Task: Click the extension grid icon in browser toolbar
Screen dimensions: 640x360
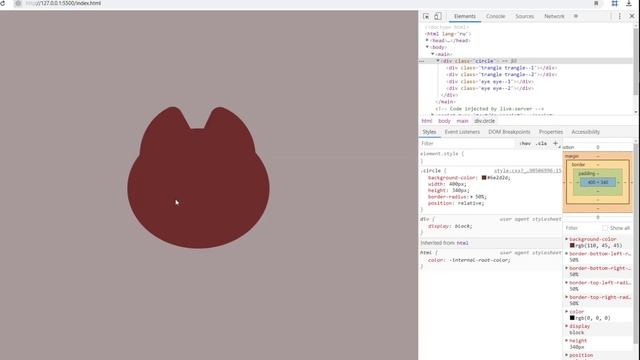Action: [614, 3]
